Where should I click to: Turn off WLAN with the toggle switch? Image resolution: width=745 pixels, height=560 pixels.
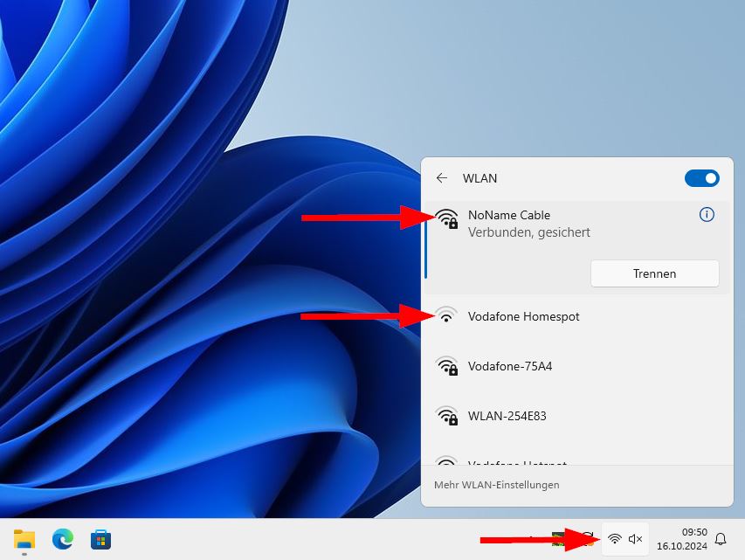(x=701, y=178)
